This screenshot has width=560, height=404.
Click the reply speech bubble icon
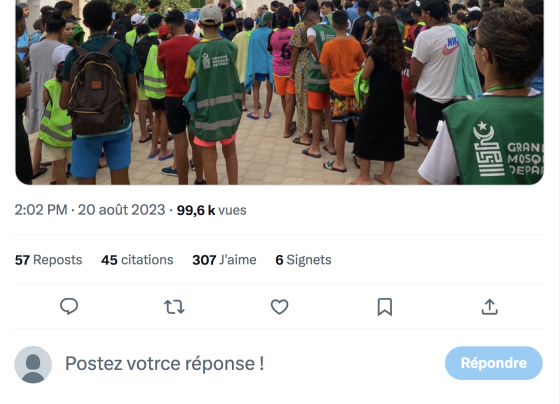(69, 306)
